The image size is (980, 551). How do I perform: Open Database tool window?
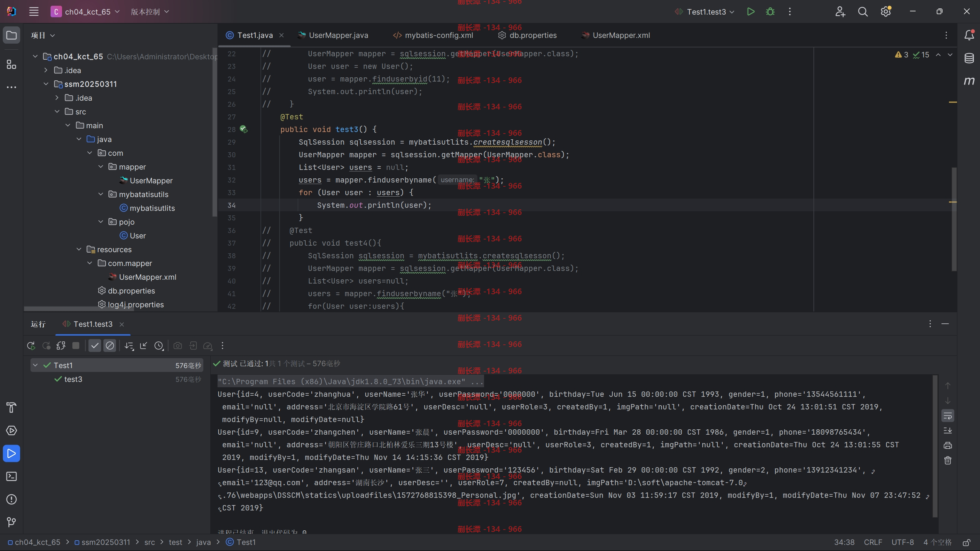(969, 58)
